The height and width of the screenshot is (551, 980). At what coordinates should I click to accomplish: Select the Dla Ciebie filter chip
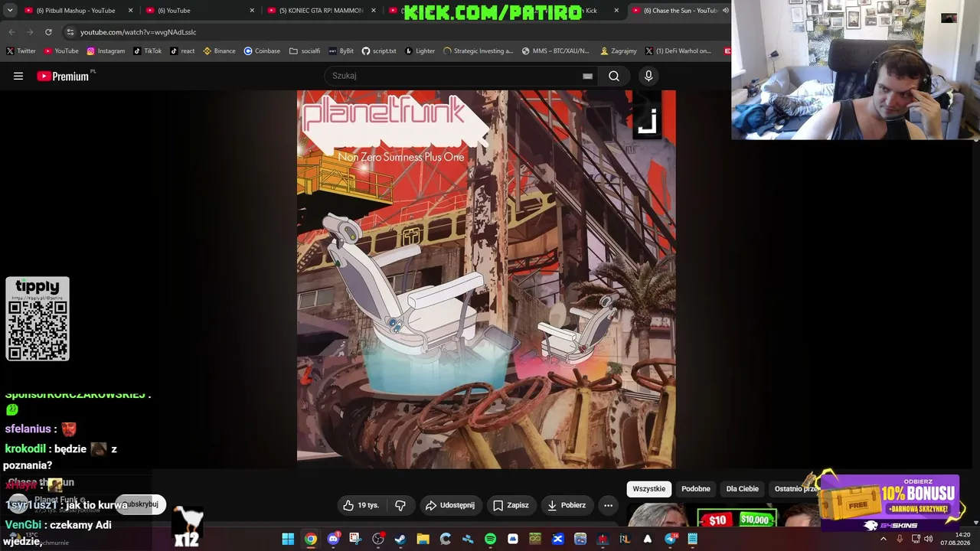[x=743, y=489]
